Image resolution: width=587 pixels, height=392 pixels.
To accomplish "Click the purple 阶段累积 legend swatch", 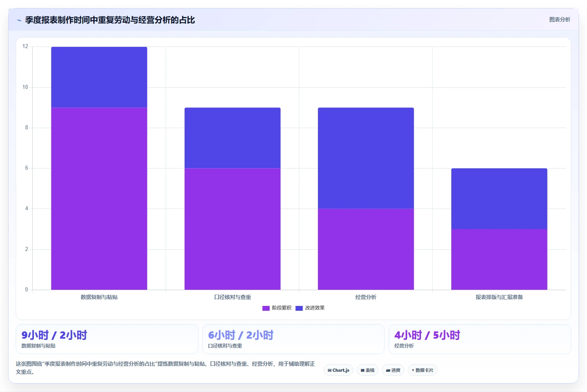I will point(266,308).
